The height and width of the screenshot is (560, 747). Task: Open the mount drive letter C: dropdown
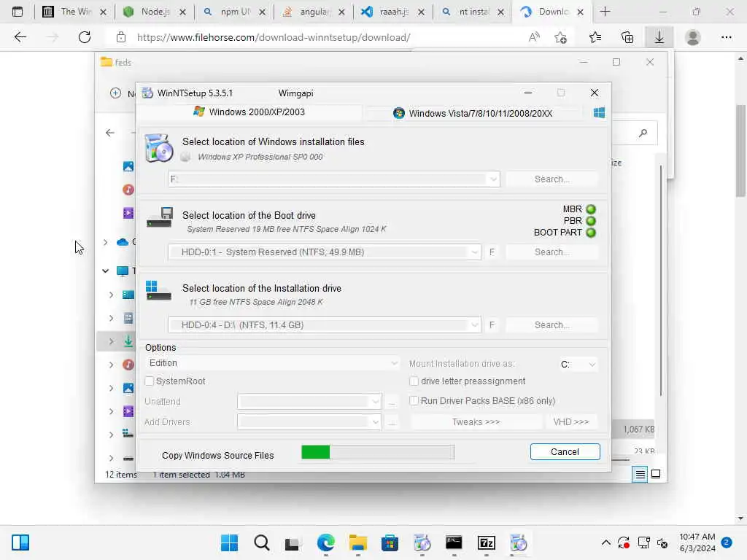[x=578, y=365]
